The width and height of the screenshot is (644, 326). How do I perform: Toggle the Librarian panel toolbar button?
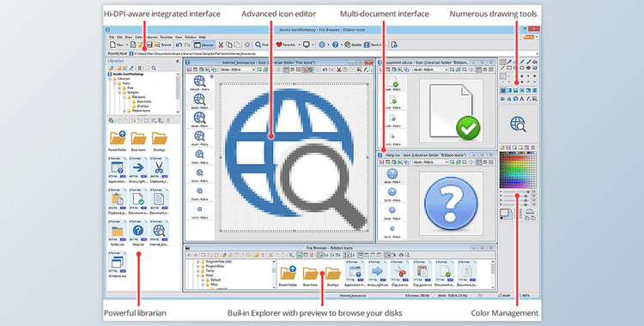click(x=204, y=45)
